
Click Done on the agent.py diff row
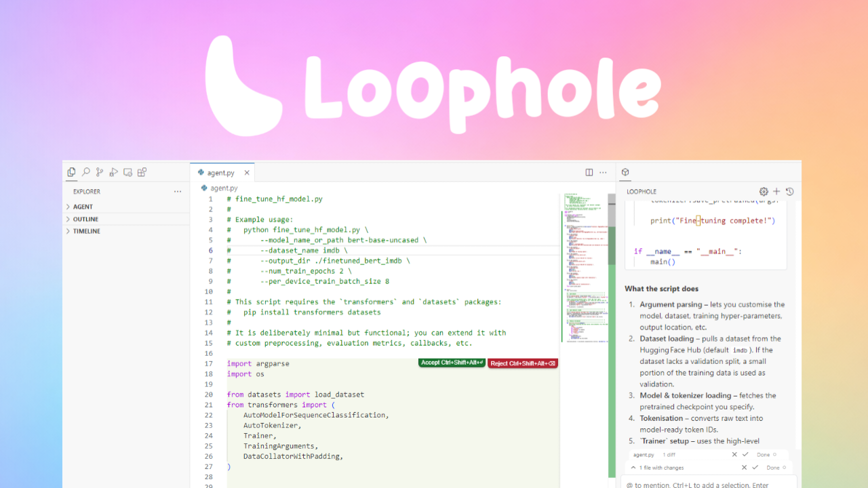tap(764, 455)
